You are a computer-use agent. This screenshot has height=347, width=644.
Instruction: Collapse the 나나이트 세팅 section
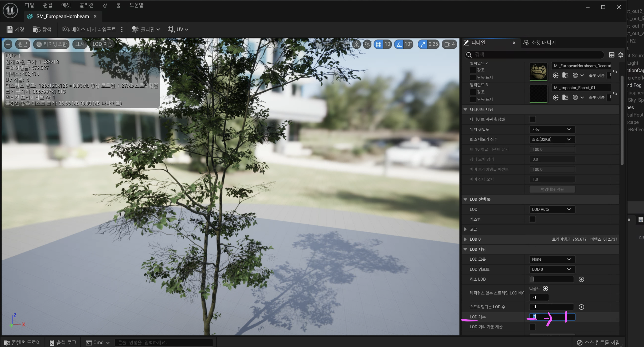pos(465,109)
